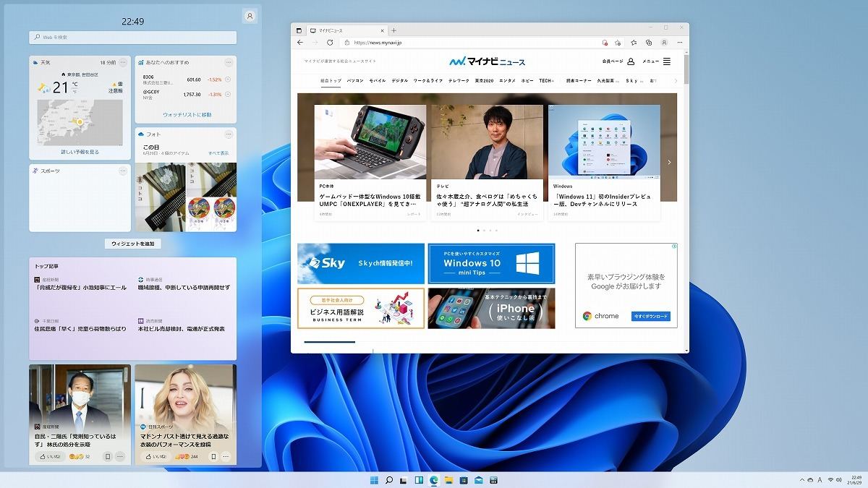The height and width of the screenshot is (488, 868).
Task: Open iPhone 使いこなし術 banner
Action: pyautogui.click(x=491, y=308)
